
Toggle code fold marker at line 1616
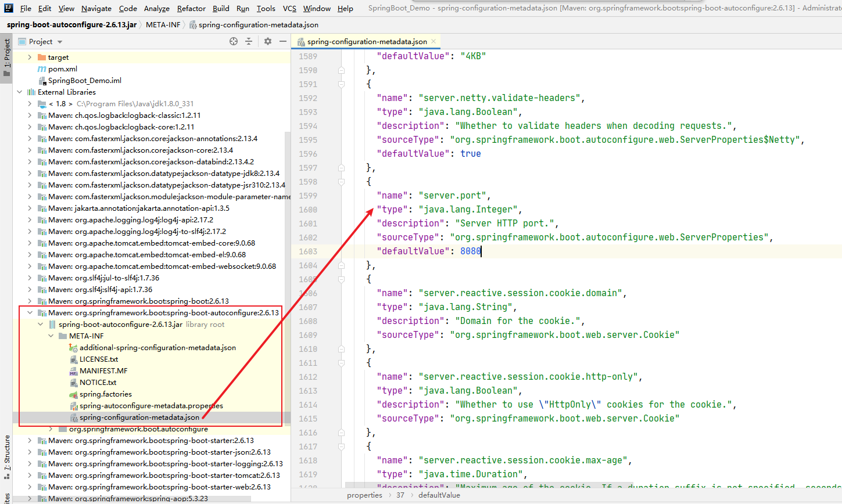tap(341, 432)
